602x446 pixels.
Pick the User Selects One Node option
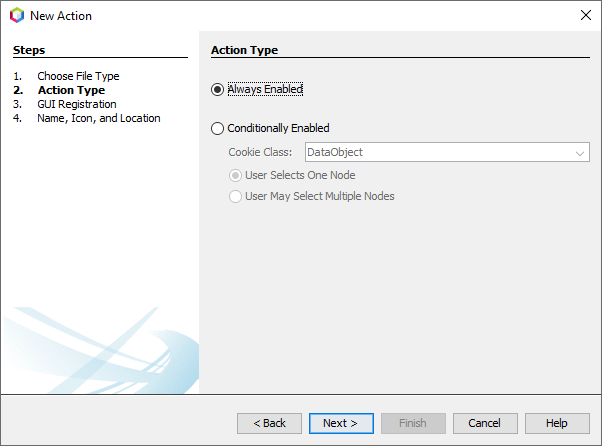tap(235, 175)
